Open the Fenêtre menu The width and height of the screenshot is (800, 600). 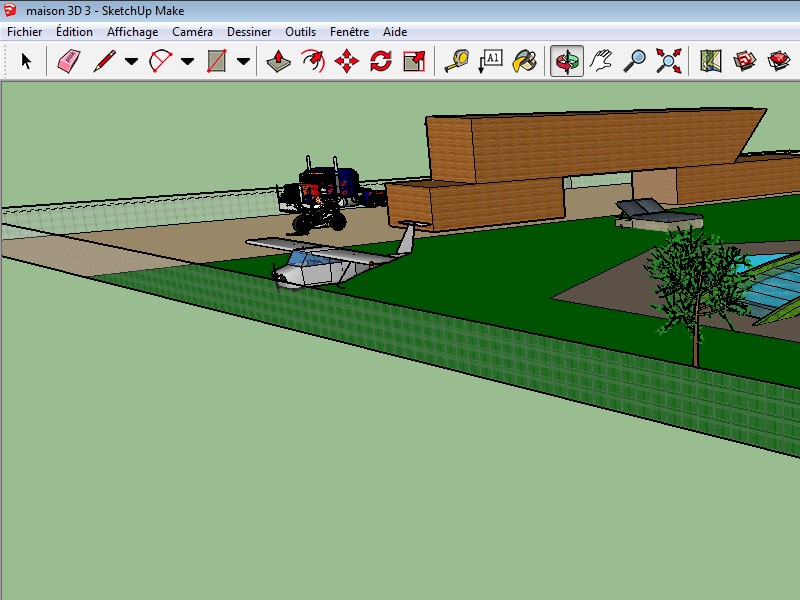tap(349, 32)
